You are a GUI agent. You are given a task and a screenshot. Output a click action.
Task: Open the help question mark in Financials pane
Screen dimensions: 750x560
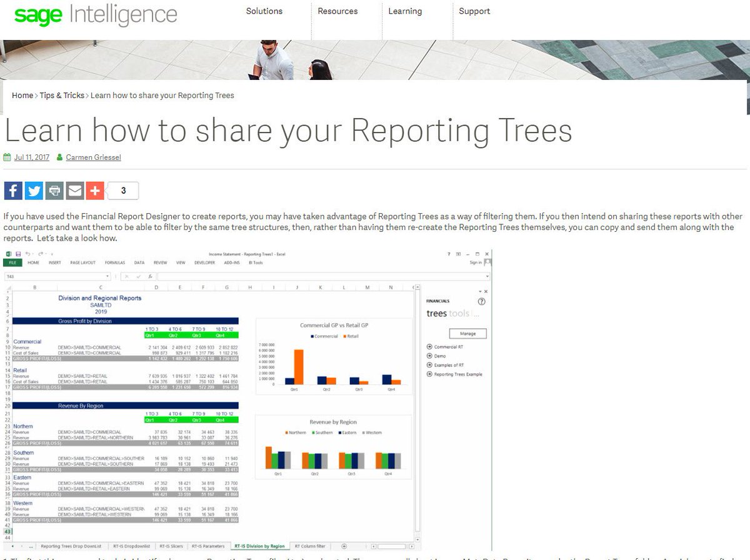(x=481, y=301)
